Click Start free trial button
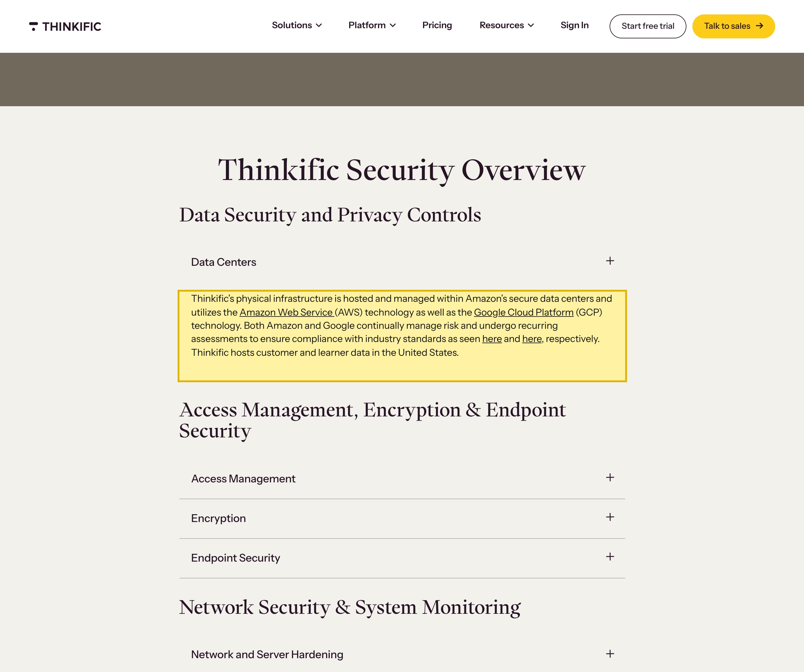Viewport: 804px width, 672px height. pos(648,26)
